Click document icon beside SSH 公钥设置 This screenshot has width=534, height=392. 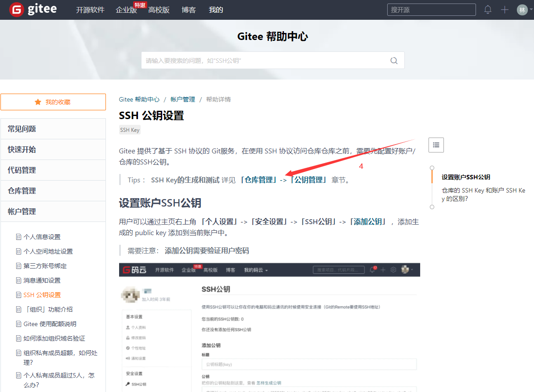click(x=18, y=295)
